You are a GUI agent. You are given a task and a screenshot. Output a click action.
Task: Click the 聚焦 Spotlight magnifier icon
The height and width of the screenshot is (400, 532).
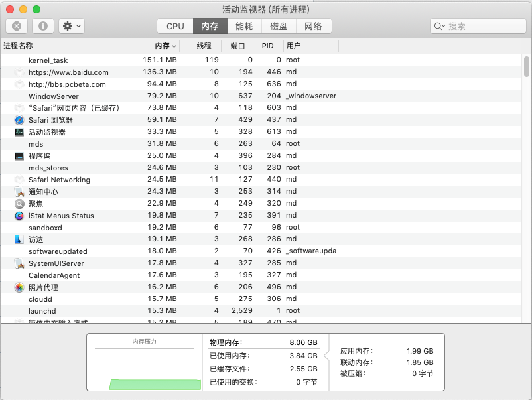pyautogui.click(x=19, y=204)
